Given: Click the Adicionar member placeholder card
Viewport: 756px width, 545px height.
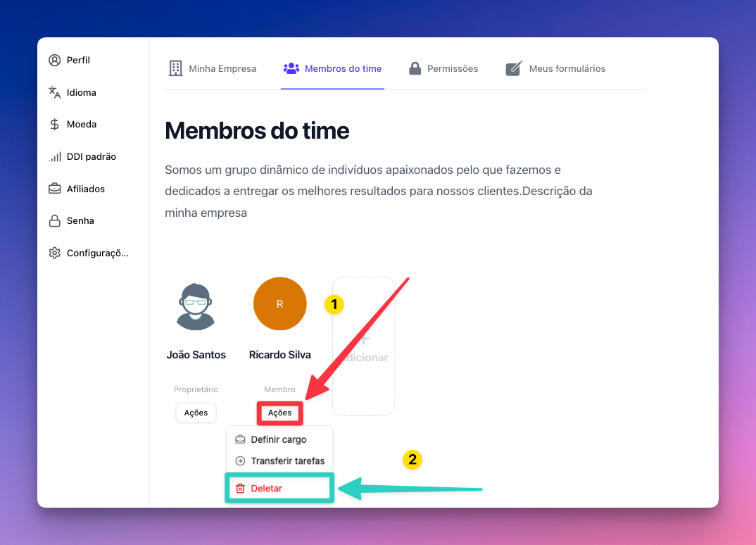Looking at the screenshot, I should 364,346.
